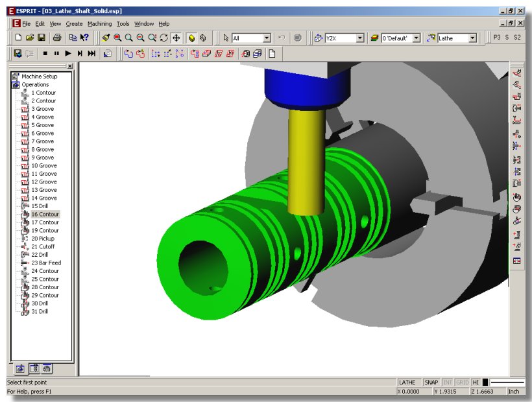Open the 0 'Default' layer dropdown
This screenshot has width=532, height=402.
point(416,38)
